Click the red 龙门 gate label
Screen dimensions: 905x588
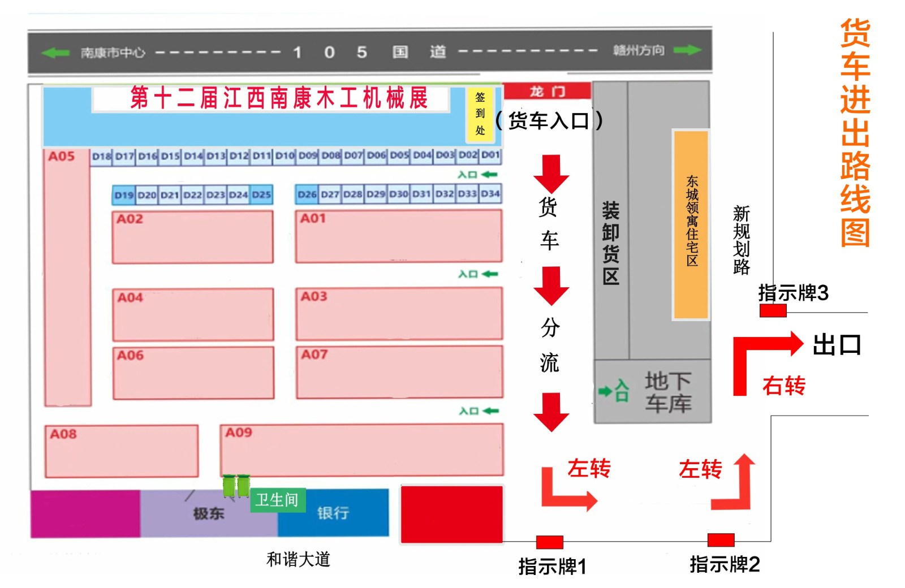547,91
